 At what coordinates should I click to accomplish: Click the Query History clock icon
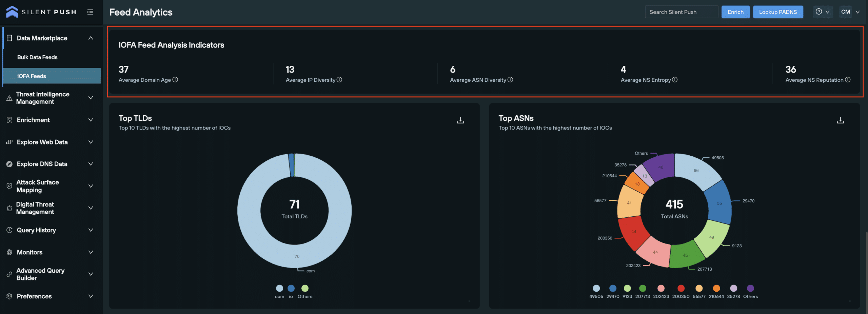[9, 230]
